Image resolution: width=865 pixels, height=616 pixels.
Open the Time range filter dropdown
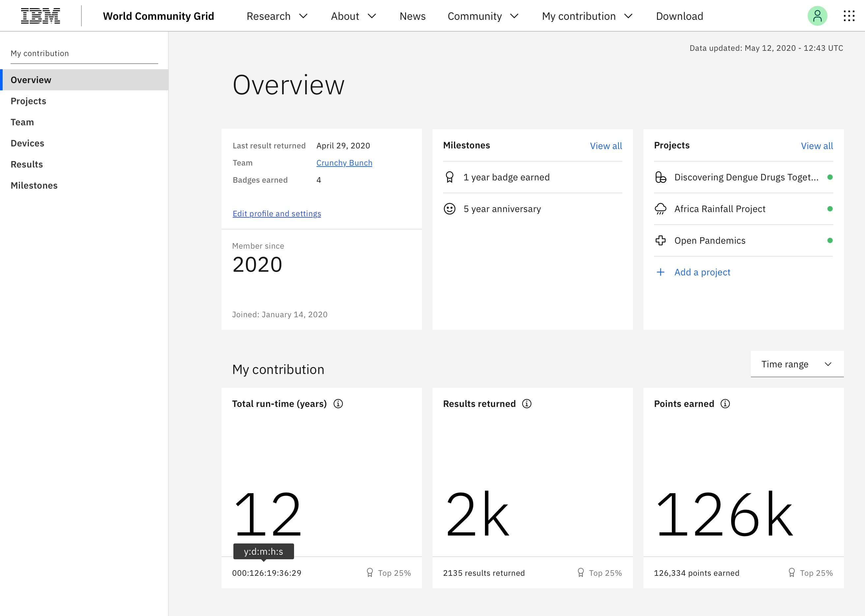[x=796, y=363]
